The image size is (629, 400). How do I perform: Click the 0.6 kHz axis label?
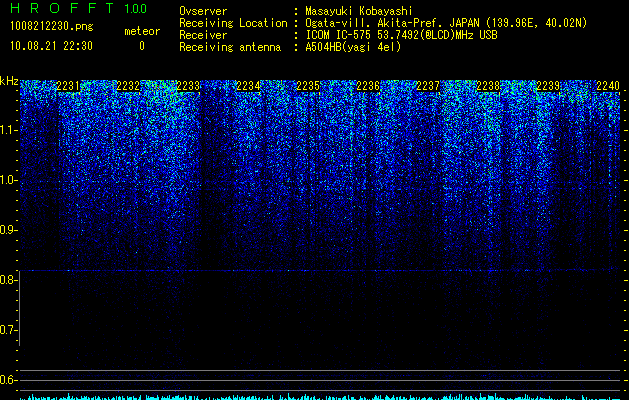(9, 380)
